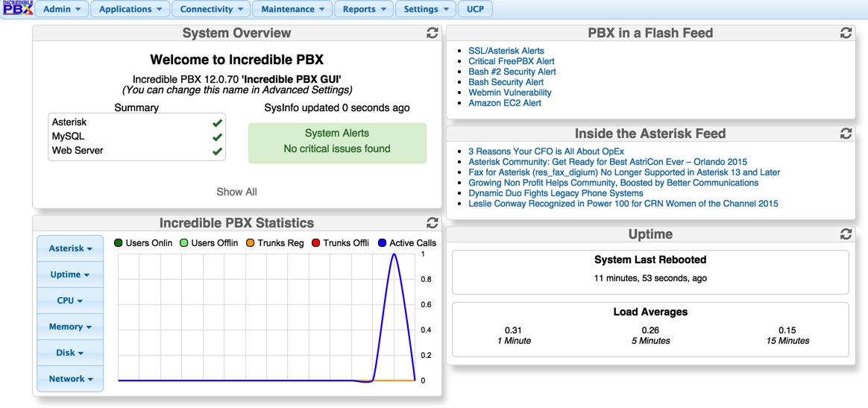The width and height of the screenshot is (868, 408).
Task: Toggle Active Calls legend series
Action: coord(407,243)
